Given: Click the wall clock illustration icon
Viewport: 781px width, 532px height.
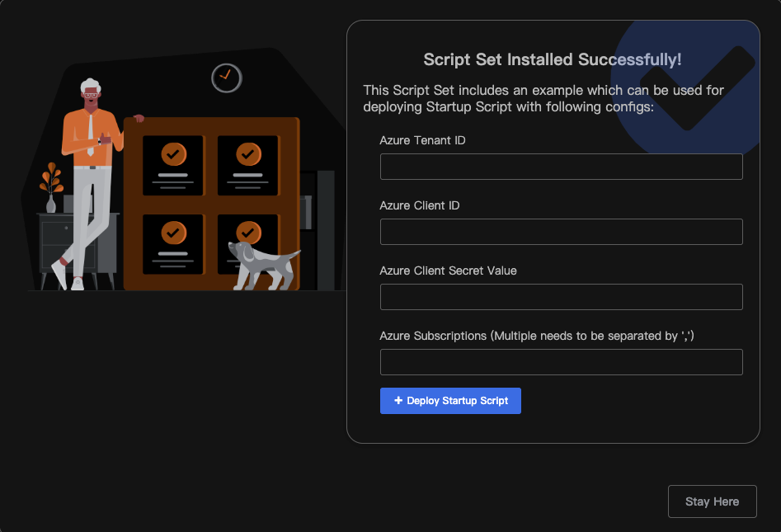Looking at the screenshot, I should (x=227, y=78).
